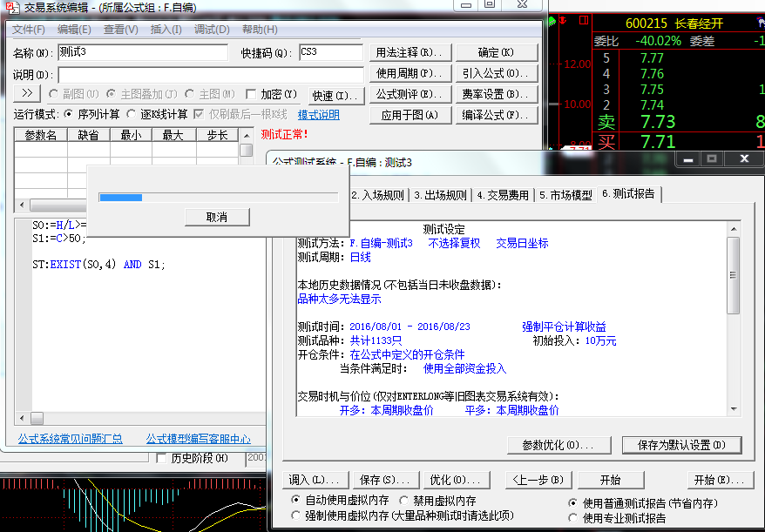This screenshot has width=765, height=532.
Task: Click the blue progress bar in the dialog
Action: [120, 198]
